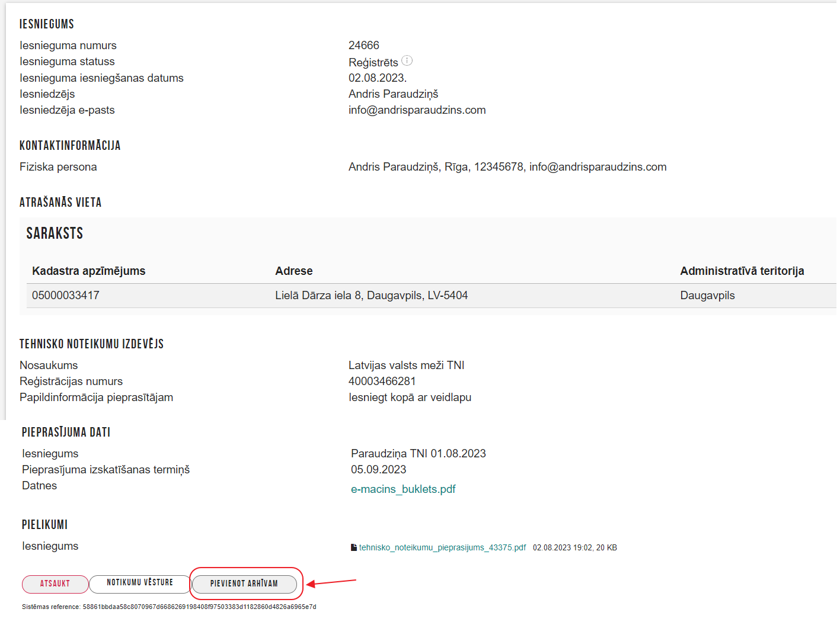The height and width of the screenshot is (625, 840).
Task: Click the Iesnieguma iesniegšanas datums label
Action: 101,78
